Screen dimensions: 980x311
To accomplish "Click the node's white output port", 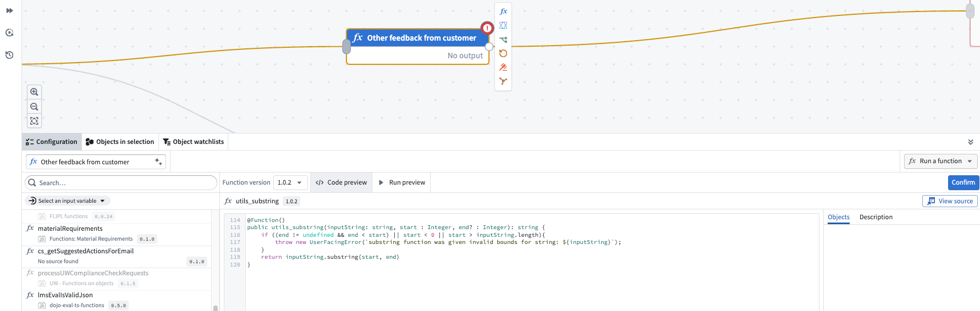I will (489, 47).
